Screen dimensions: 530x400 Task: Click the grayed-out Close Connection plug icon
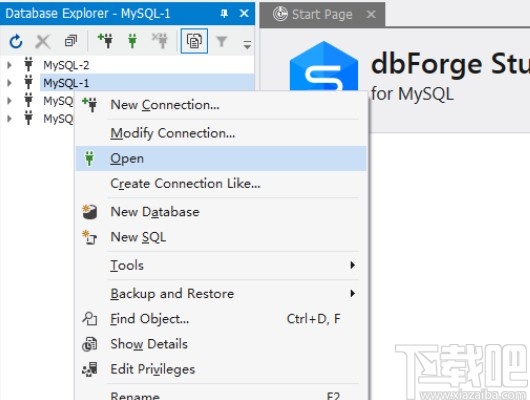pyautogui.click(x=160, y=41)
